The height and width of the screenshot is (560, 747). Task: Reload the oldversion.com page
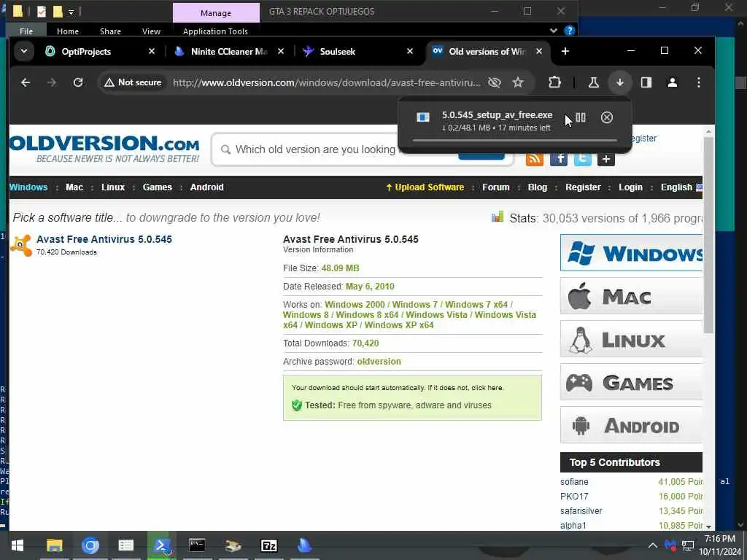click(x=78, y=82)
